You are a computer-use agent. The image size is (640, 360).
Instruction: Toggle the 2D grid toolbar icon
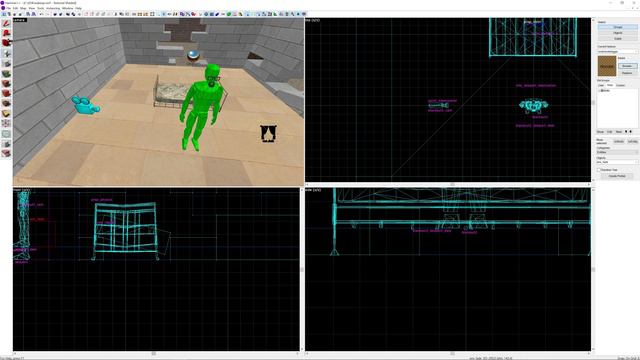pos(4,14)
